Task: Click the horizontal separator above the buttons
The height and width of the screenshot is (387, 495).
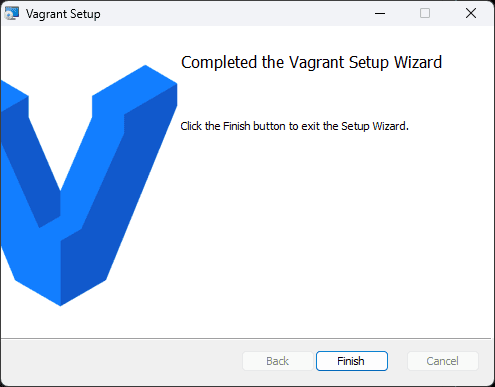Action: coord(246,339)
